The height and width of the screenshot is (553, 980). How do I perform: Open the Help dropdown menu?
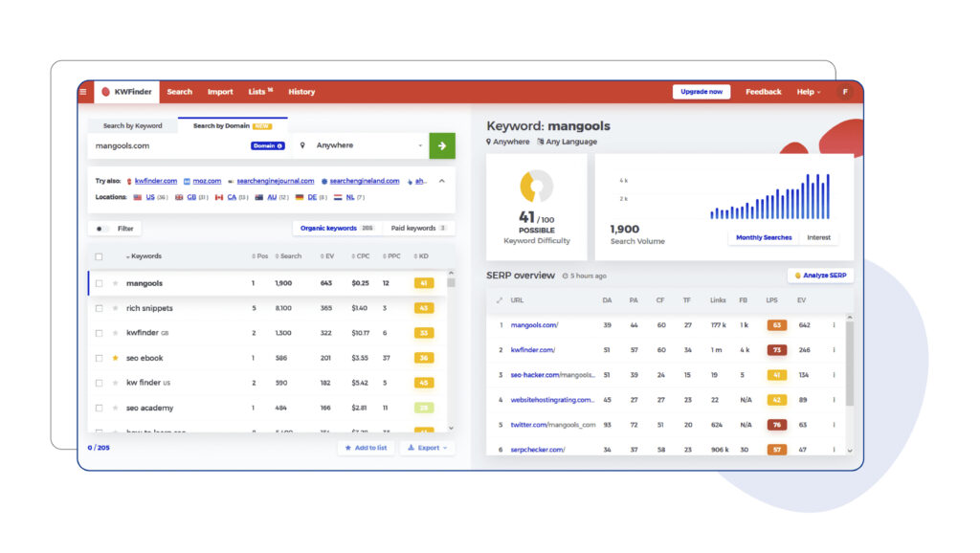pyautogui.click(x=808, y=92)
